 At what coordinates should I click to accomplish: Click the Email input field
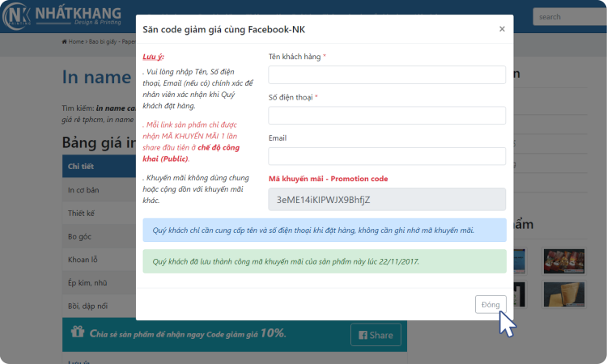387,156
